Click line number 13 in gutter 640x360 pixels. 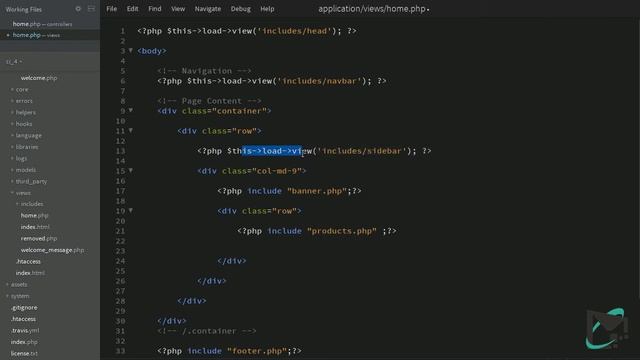click(120, 151)
